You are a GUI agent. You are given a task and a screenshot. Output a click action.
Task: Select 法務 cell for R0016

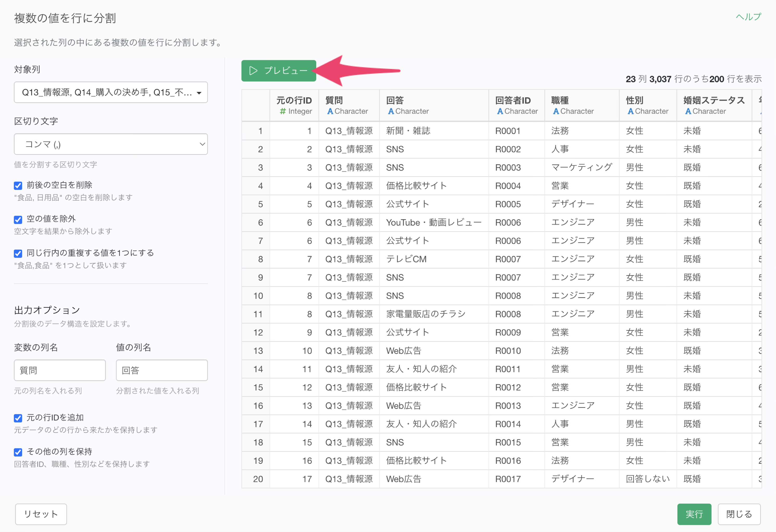coord(582,460)
